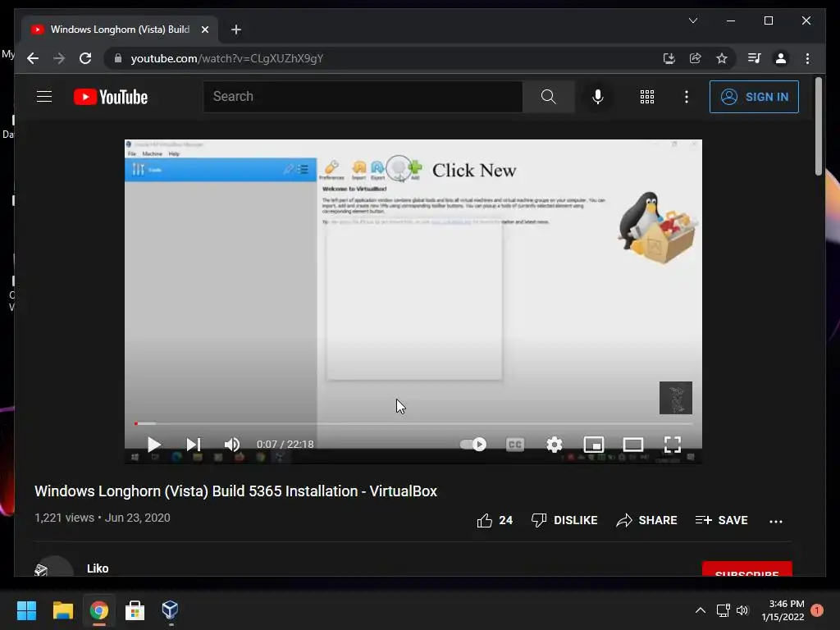
Task: Open Microsoft Store from taskbar
Action: 135,610
